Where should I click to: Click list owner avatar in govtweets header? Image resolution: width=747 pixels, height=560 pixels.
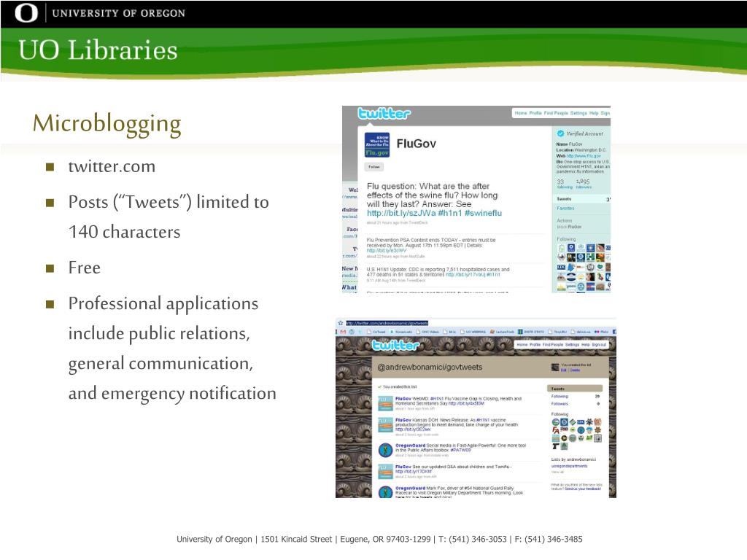(555, 367)
